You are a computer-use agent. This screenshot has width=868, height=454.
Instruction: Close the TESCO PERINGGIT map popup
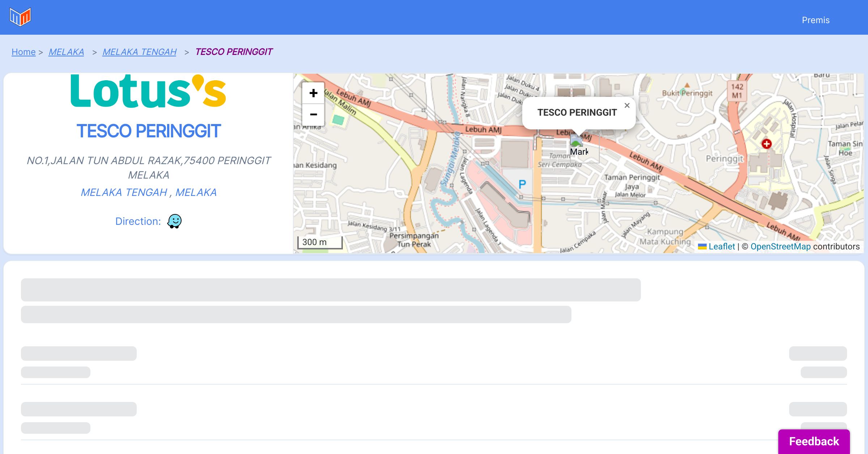point(627,106)
